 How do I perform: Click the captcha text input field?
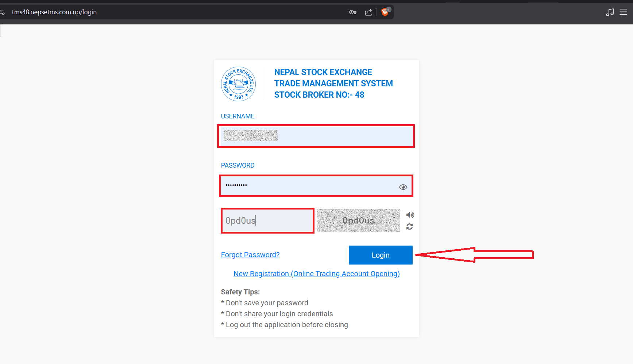pos(267,220)
